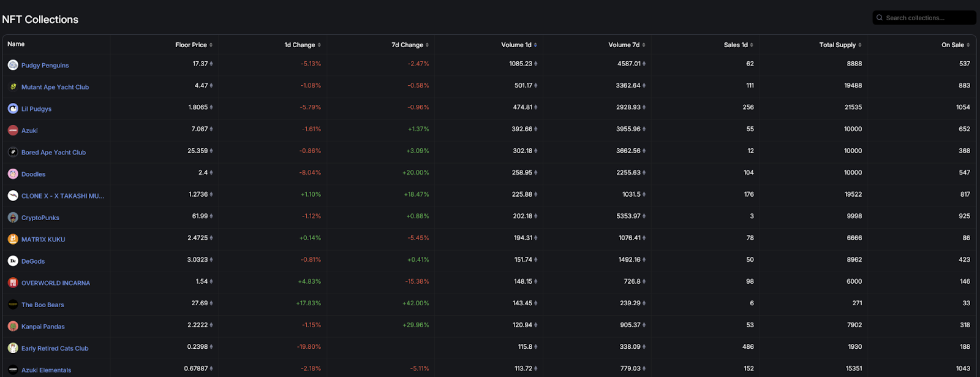Click the Azuki collection avatar icon
Viewport: 980px width, 377px height.
pyautogui.click(x=13, y=131)
